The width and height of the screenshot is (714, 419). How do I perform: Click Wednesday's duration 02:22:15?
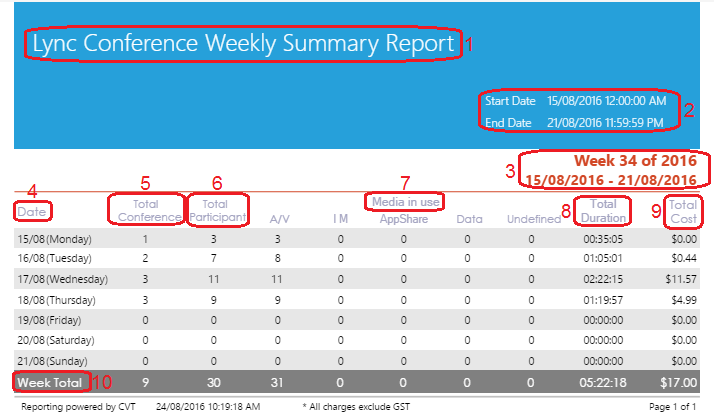click(x=603, y=279)
